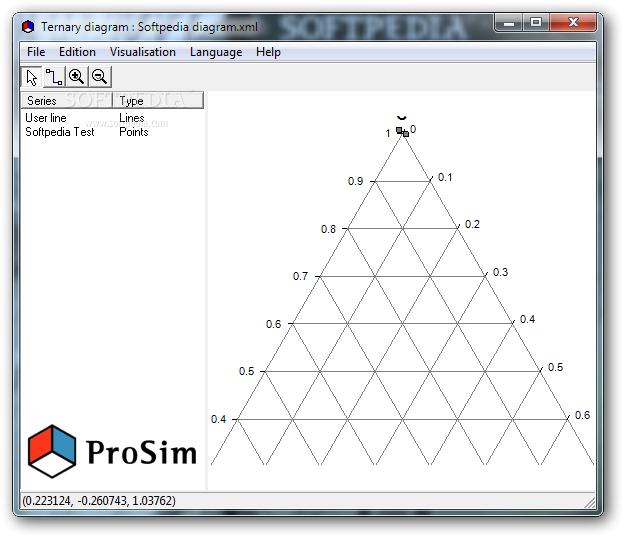Screen dimensions: 624x537
Task: Click the 0.6 right axis label
Action: [582, 415]
